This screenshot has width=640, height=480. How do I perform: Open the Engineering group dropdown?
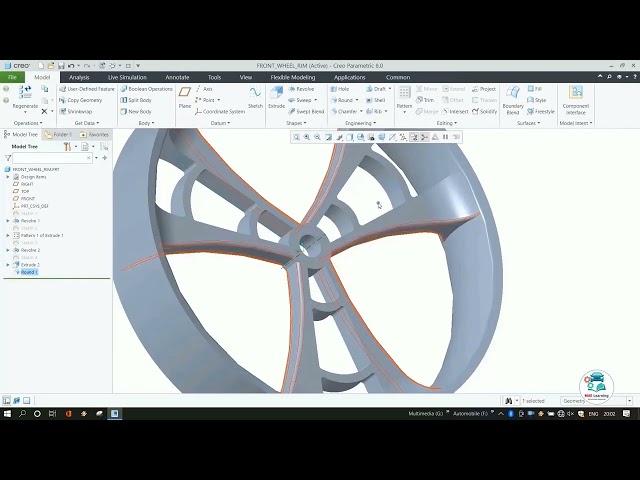[360, 123]
